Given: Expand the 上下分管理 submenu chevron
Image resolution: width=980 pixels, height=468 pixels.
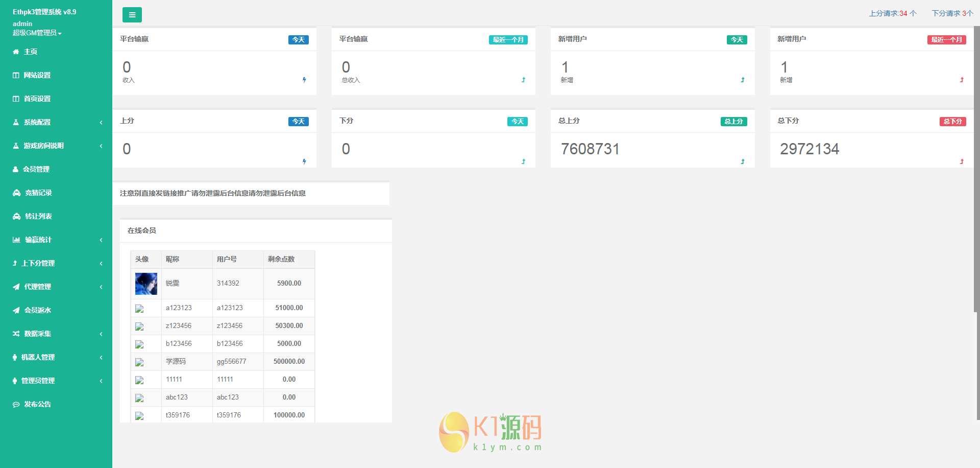Looking at the screenshot, I should pos(101,263).
